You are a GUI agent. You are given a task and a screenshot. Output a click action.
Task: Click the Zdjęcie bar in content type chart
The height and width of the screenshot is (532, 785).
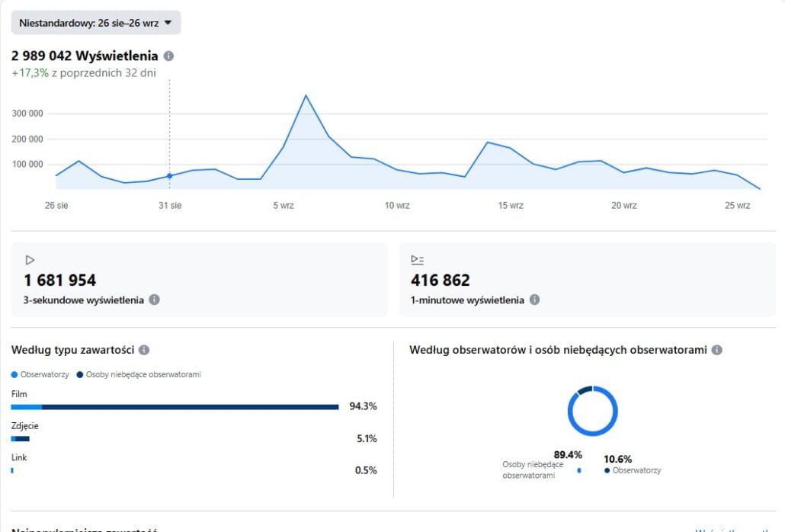pos(21,438)
